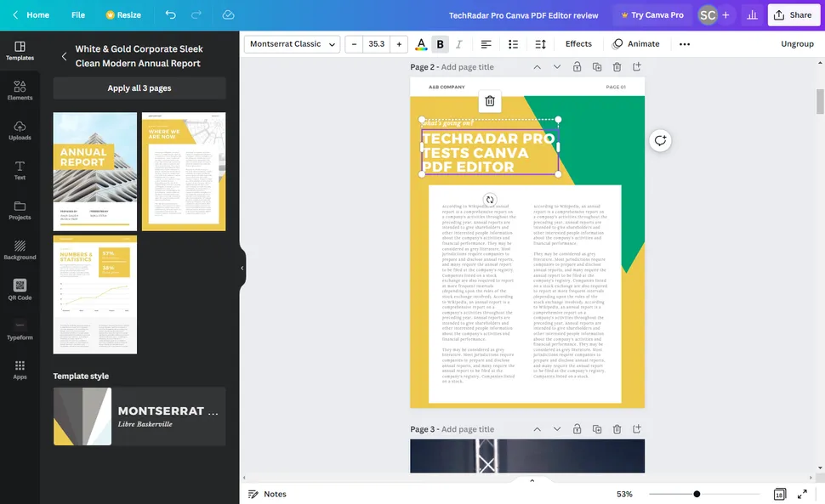Open the File menu
The width and height of the screenshot is (825, 504).
pos(78,15)
